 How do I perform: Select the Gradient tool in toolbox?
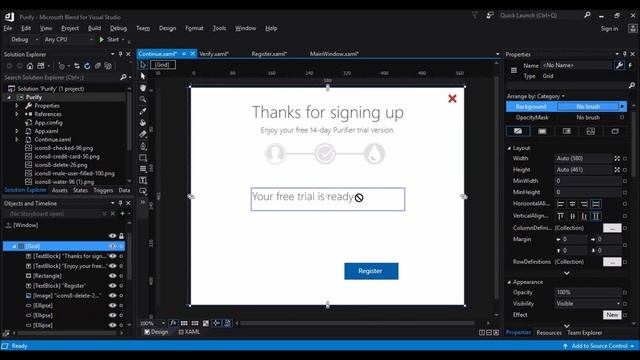143,134
